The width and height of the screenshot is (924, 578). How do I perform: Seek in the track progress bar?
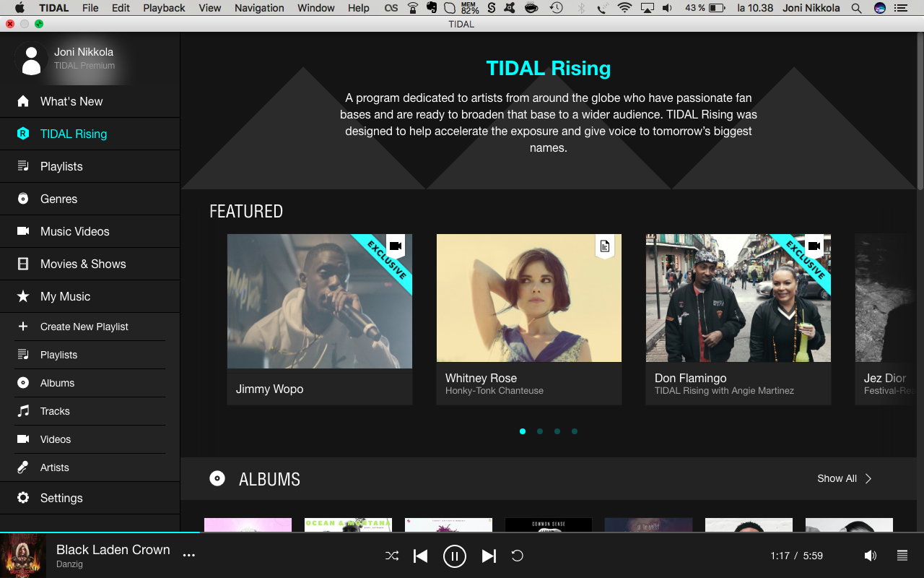pyautogui.click(x=462, y=532)
